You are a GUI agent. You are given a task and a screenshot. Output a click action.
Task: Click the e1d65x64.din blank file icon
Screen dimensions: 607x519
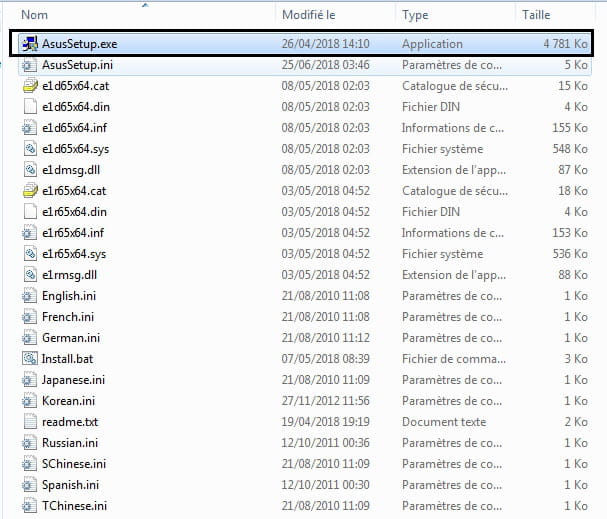(30, 106)
